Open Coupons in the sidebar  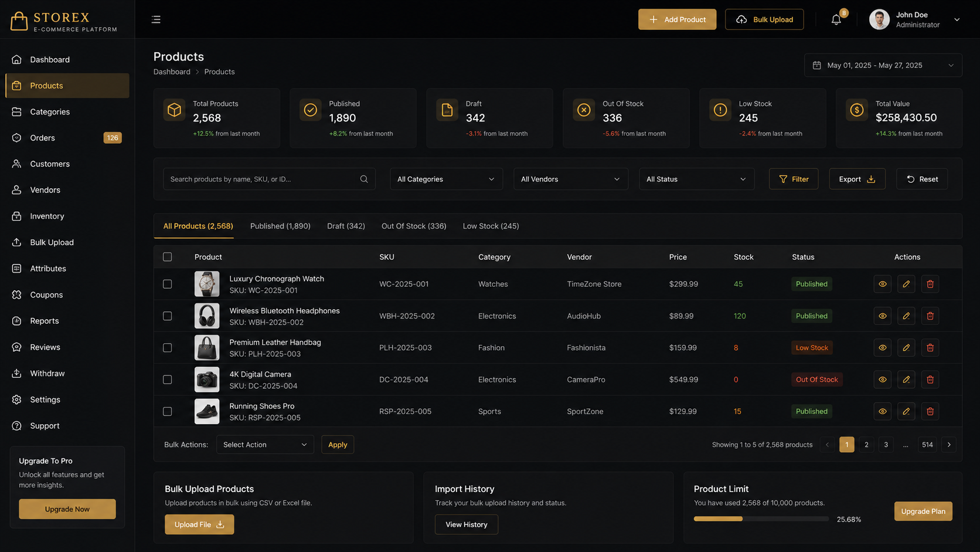[x=67, y=295]
